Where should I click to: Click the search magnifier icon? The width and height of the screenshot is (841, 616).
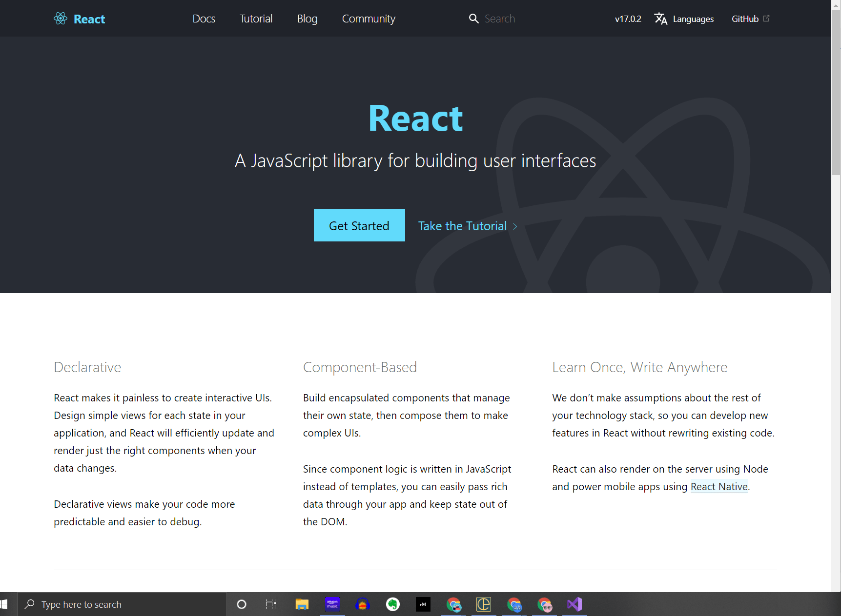coord(473,19)
